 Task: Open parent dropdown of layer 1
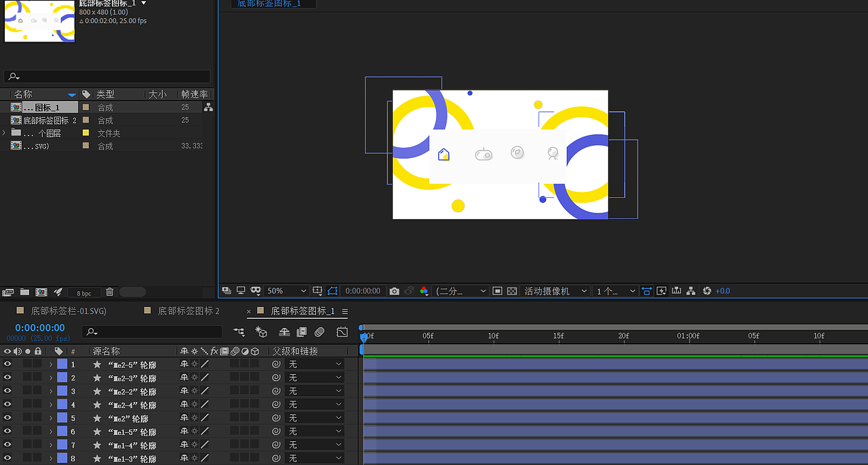point(314,364)
